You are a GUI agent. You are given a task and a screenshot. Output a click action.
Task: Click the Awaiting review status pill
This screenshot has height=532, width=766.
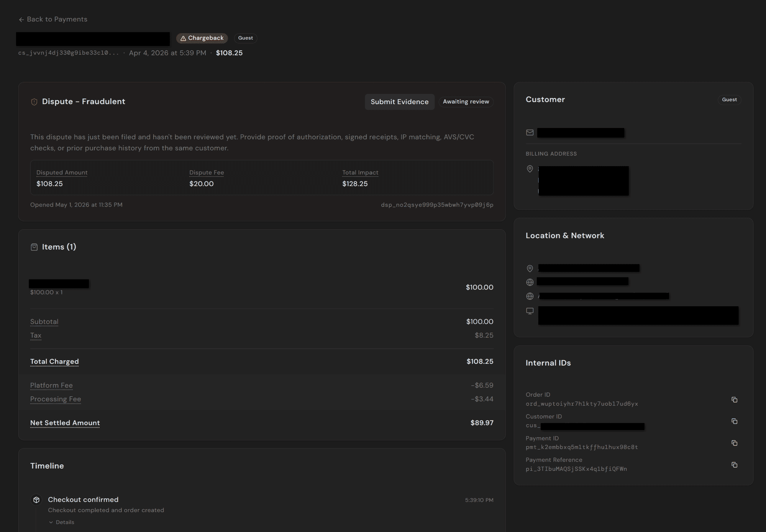466,102
